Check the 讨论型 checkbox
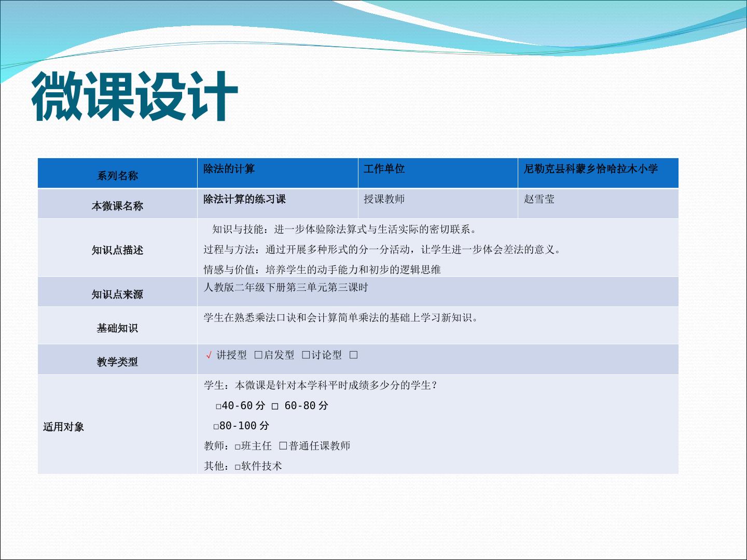The image size is (747, 560). (x=306, y=355)
